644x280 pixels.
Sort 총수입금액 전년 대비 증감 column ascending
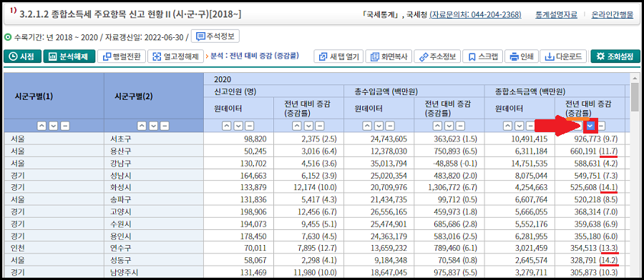pyautogui.click(x=437, y=126)
